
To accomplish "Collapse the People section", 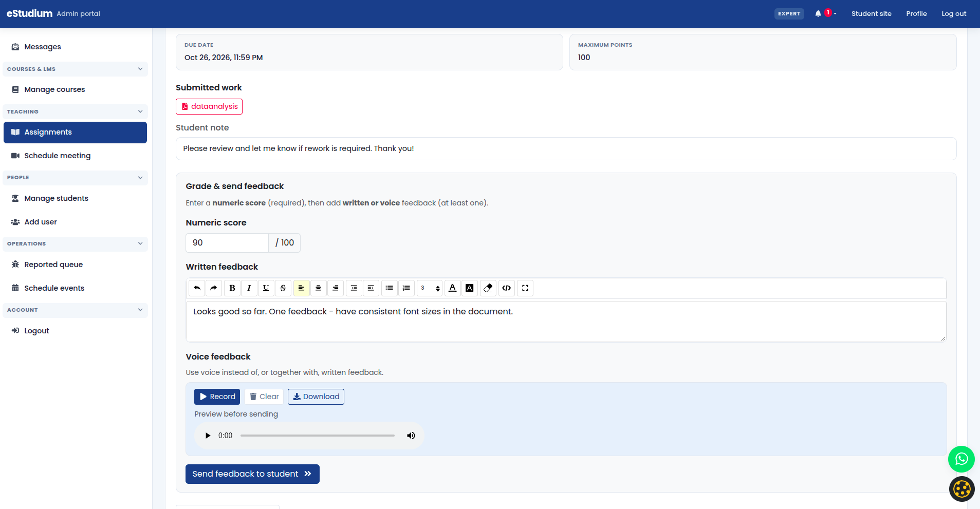I will click(x=75, y=177).
